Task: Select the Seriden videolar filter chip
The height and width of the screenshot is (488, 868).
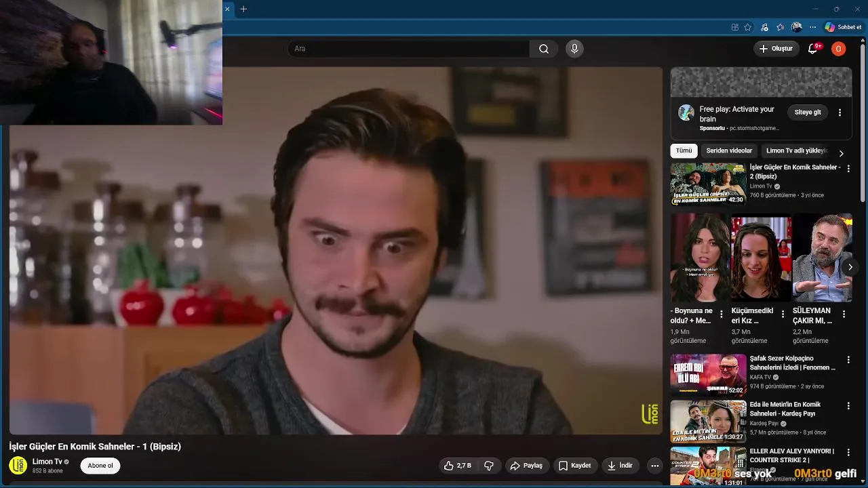Action: click(729, 150)
